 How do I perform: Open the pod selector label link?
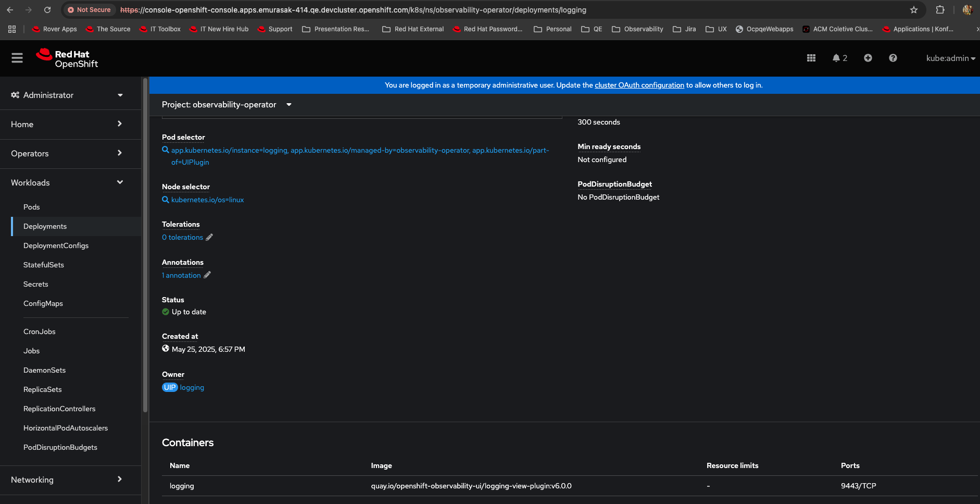[x=360, y=156]
